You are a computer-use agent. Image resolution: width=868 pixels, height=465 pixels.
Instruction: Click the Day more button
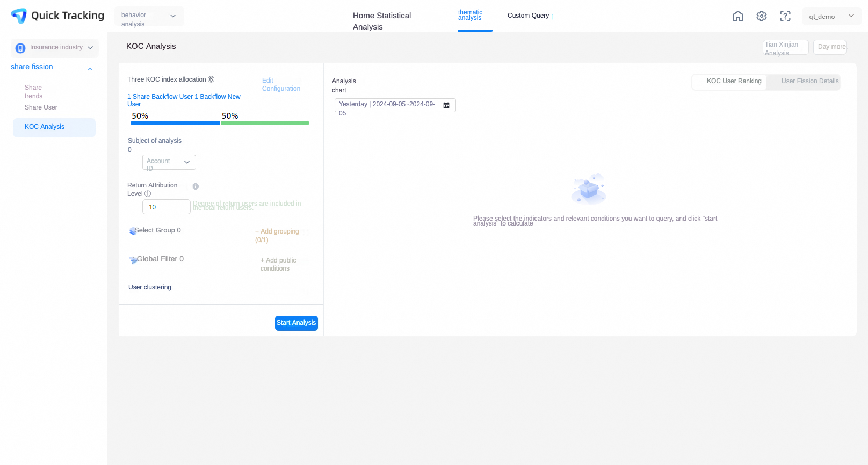point(830,47)
